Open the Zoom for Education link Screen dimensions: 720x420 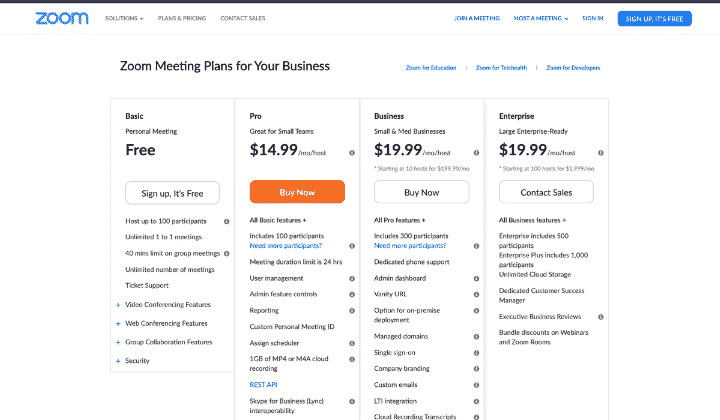(x=431, y=68)
